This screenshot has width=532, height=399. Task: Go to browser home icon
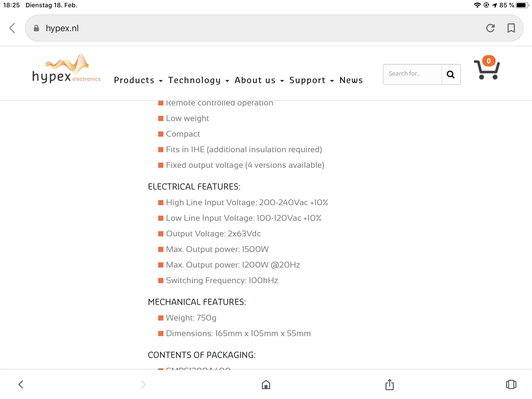266,384
